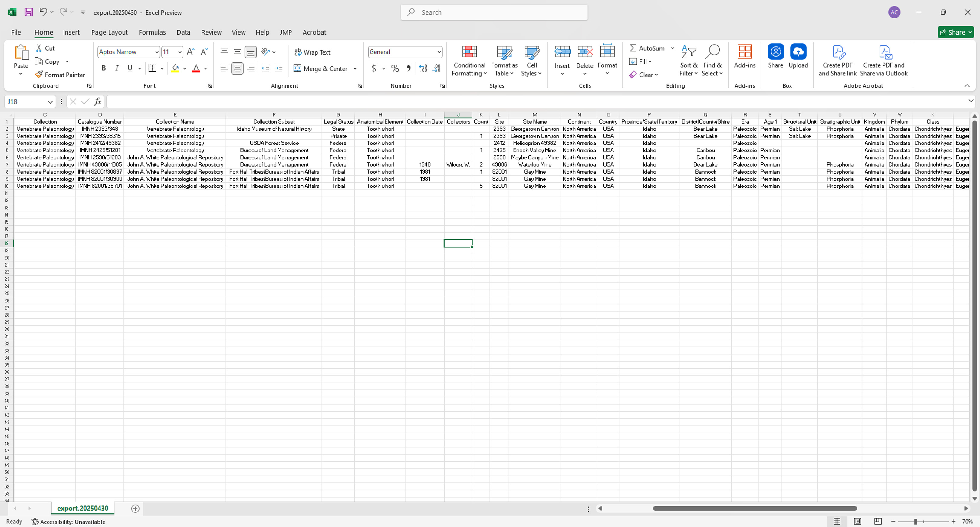Click the AutoSum icon
Screen dimensions: 980x527
tap(633, 48)
